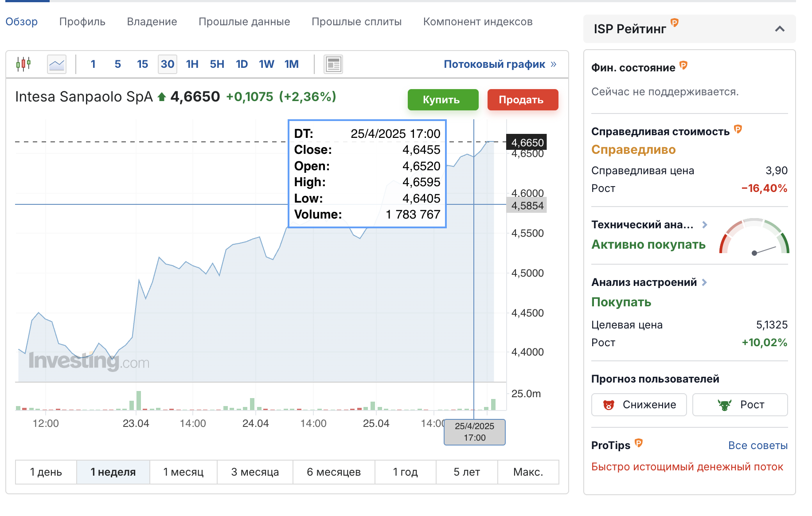Click the tall volume bar near 23.04
812x516 pixels.
point(139,400)
